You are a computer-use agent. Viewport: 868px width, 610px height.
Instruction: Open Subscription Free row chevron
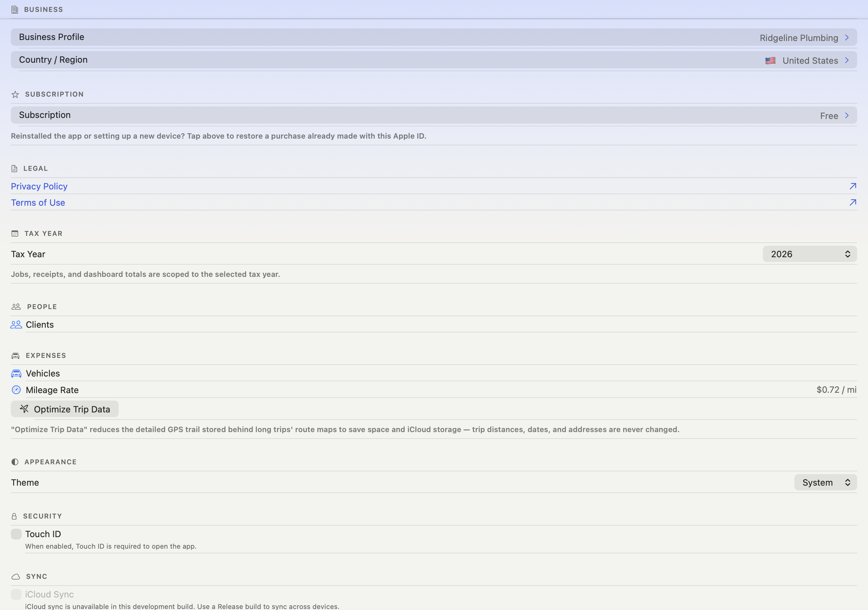click(x=846, y=115)
